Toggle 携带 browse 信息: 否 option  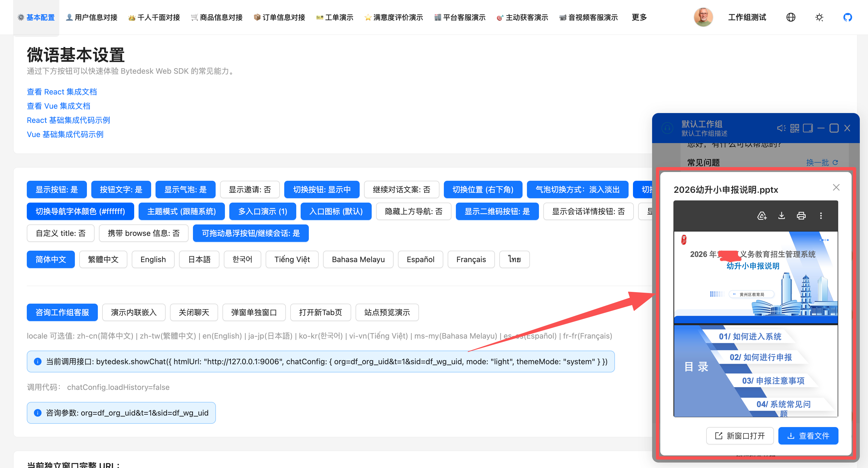tap(143, 233)
